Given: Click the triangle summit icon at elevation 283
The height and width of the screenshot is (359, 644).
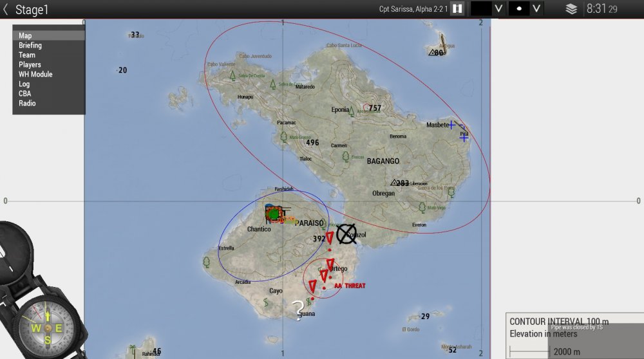Looking at the screenshot, I should [393, 183].
